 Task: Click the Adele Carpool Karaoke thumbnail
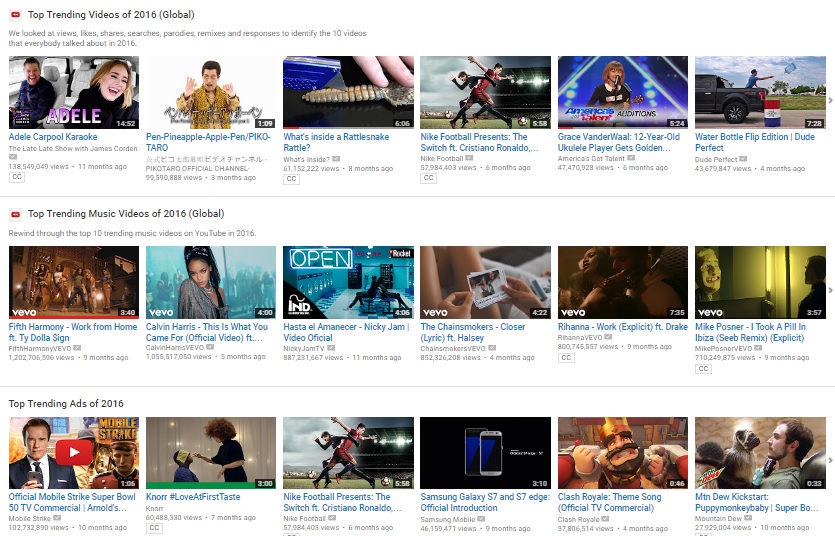coord(74,93)
